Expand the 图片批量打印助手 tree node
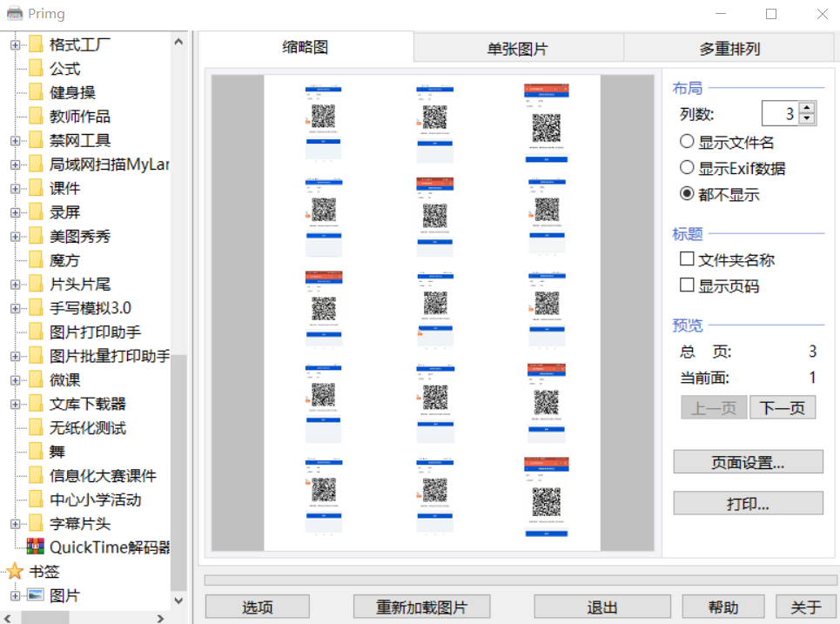 [15, 356]
